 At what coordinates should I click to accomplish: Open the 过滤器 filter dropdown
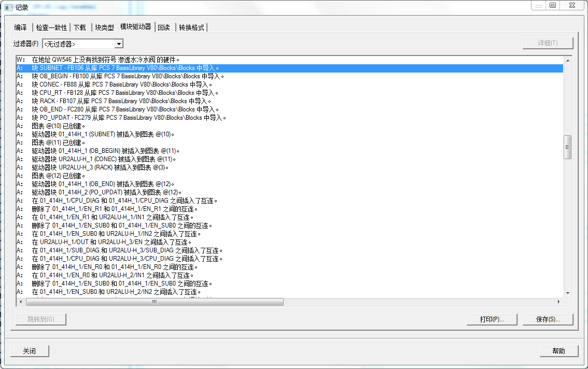click(x=118, y=44)
